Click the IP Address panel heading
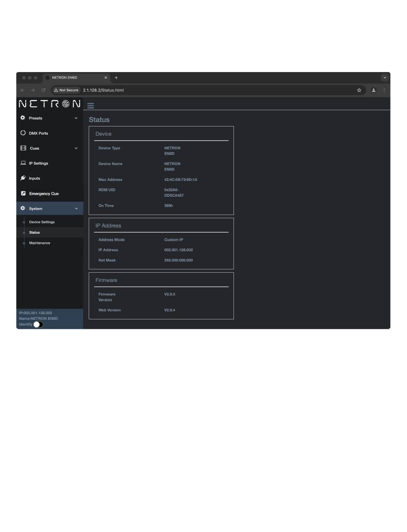 point(108,225)
